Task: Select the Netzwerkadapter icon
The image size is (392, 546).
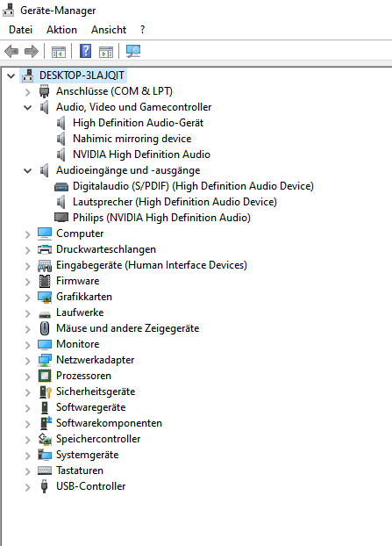Action: coord(45,360)
